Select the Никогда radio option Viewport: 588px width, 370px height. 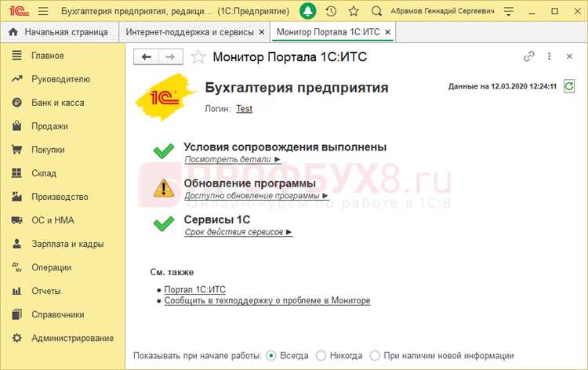point(321,355)
